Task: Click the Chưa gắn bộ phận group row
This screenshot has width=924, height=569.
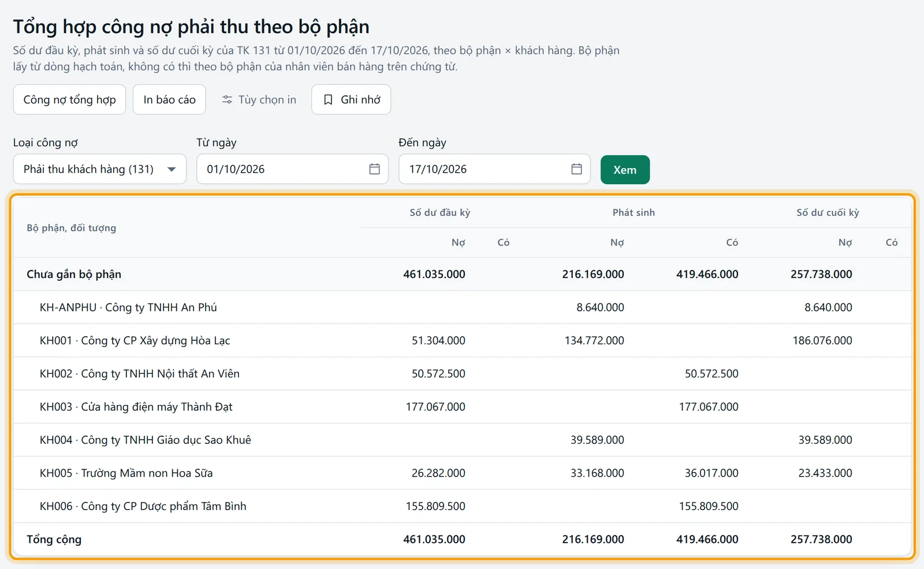Action: [462, 274]
